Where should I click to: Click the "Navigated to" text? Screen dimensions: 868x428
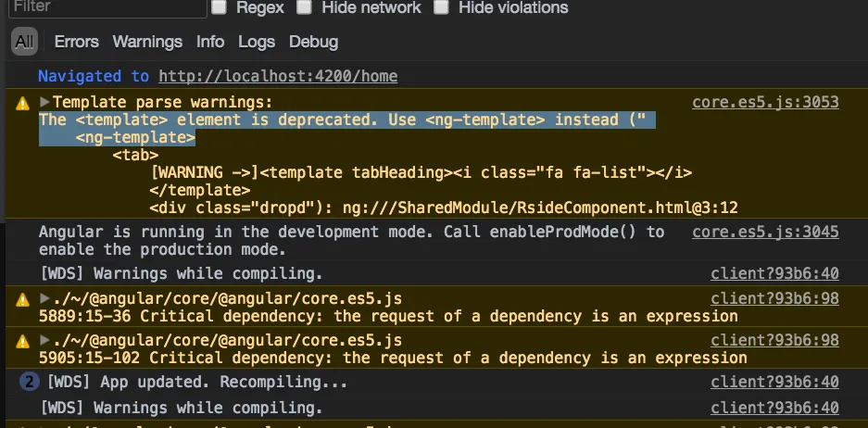click(94, 76)
